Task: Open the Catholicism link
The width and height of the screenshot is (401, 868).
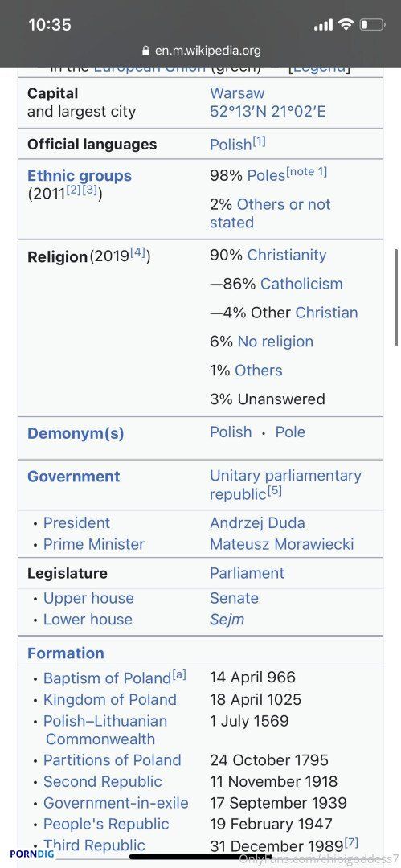Action: tap(301, 284)
